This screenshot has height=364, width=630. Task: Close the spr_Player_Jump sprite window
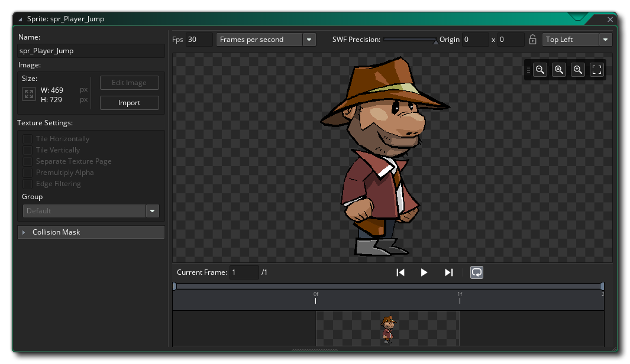tap(610, 19)
